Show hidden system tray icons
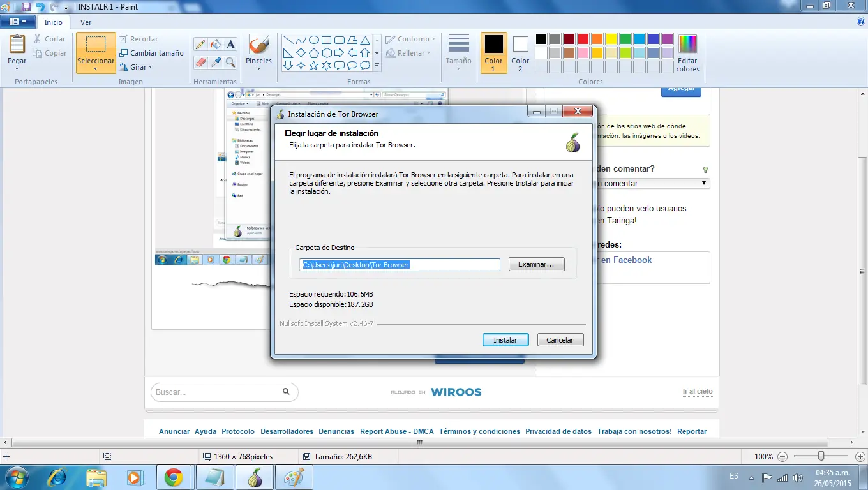 (x=751, y=477)
